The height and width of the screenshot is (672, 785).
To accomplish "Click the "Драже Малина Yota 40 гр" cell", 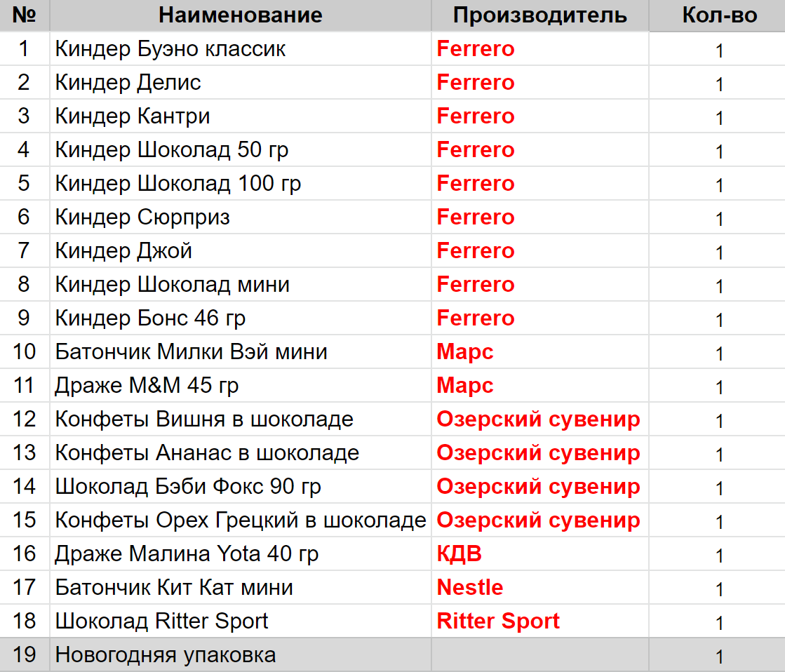I will (x=187, y=554).
